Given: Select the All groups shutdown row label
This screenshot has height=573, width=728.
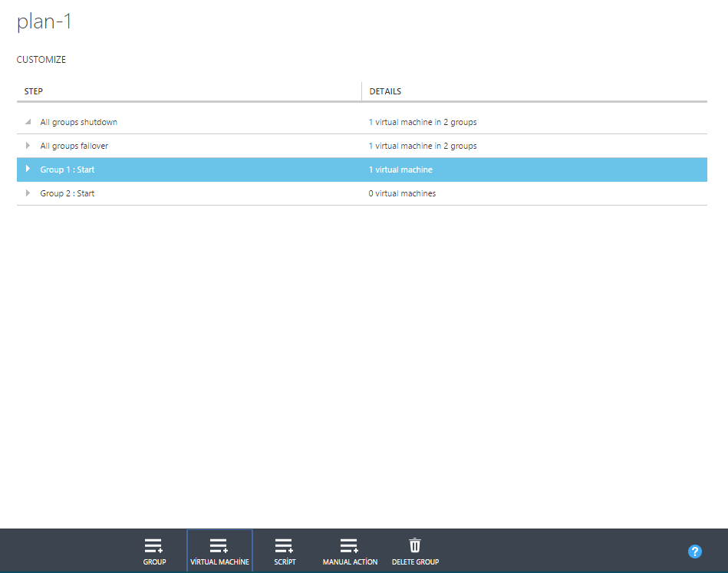Looking at the screenshot, I should click(78, 122).
